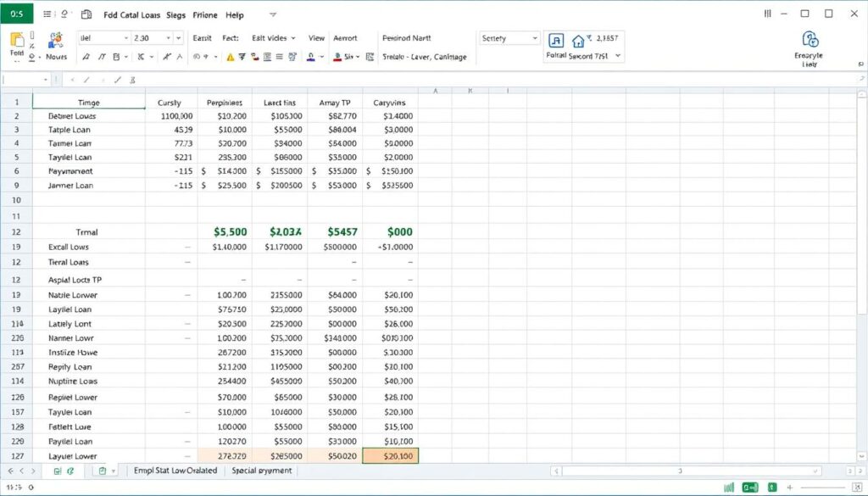Open the Noues people icon
This screenshot has height=496, width=868.
click(x=56, y=40)
